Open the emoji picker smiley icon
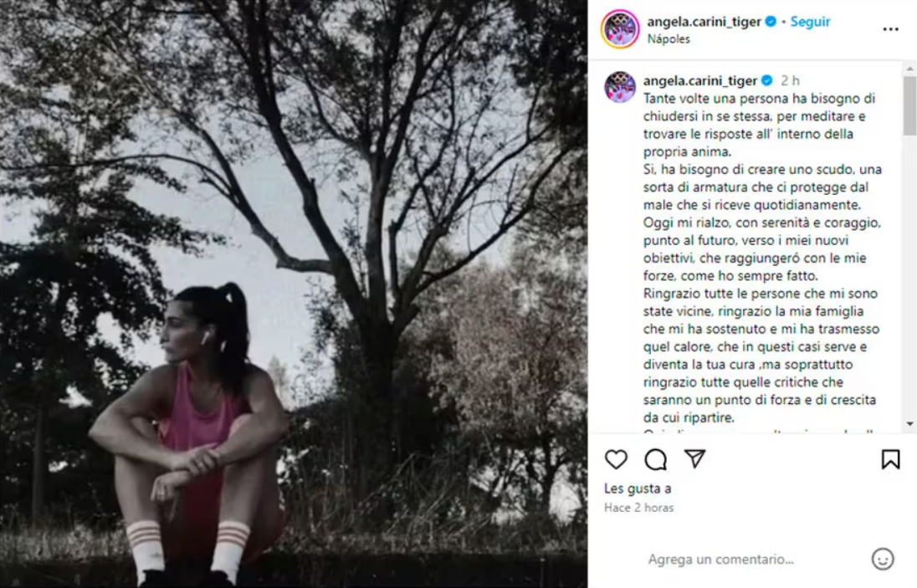This screenshot has height=588, width=917. pos(883,559)
